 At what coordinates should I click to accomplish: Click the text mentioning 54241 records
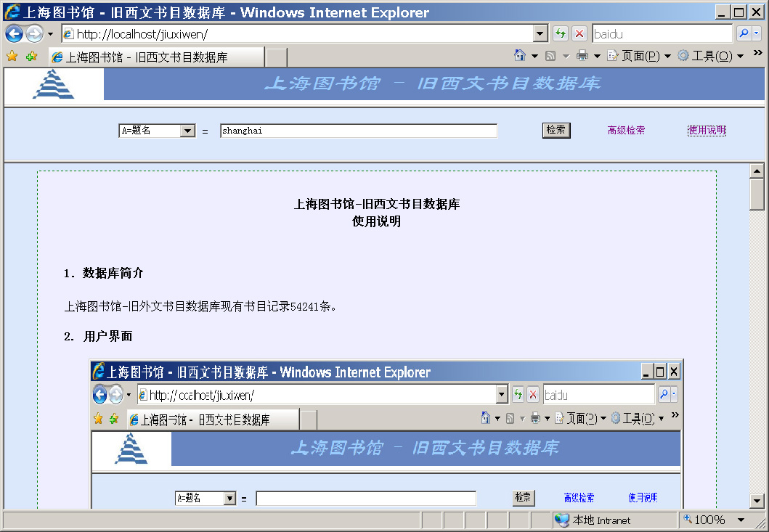pos(200,307)
